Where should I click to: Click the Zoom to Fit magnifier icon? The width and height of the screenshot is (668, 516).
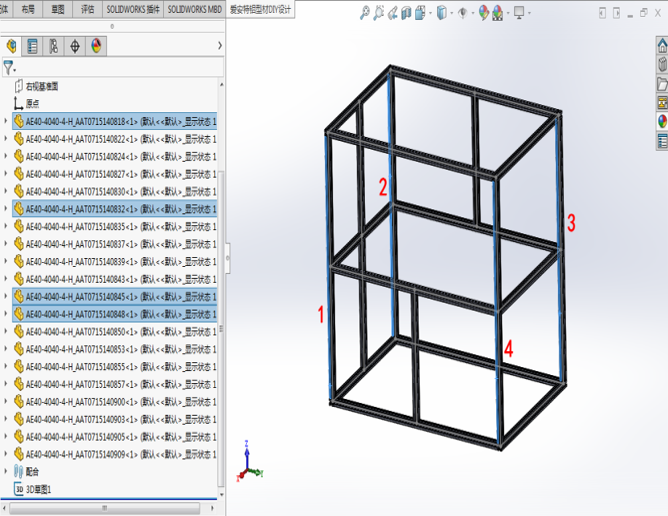click(x=365, y=13)
